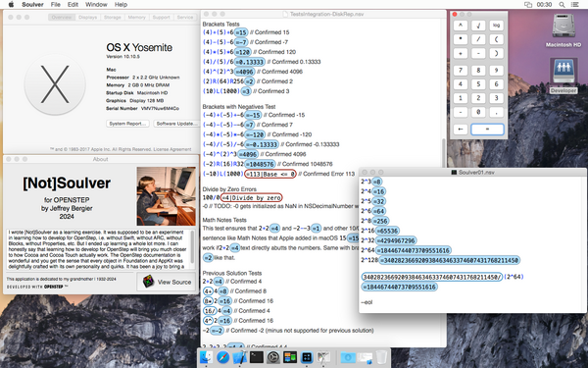
Task: Select the Overview tab in About This Mac
Action: coord(62,18)
